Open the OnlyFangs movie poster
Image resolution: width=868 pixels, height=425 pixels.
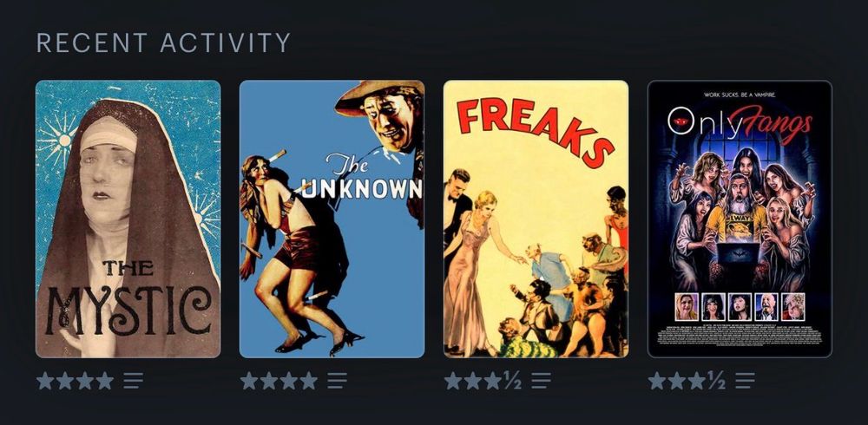pyautogui.click(x=740, y=219)
